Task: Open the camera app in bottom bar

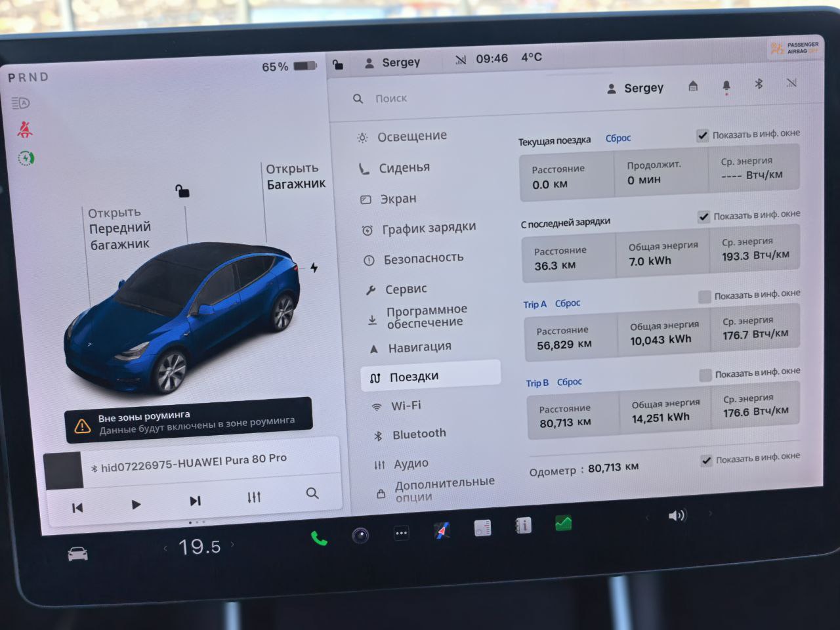Action: (x=360, y=535)
